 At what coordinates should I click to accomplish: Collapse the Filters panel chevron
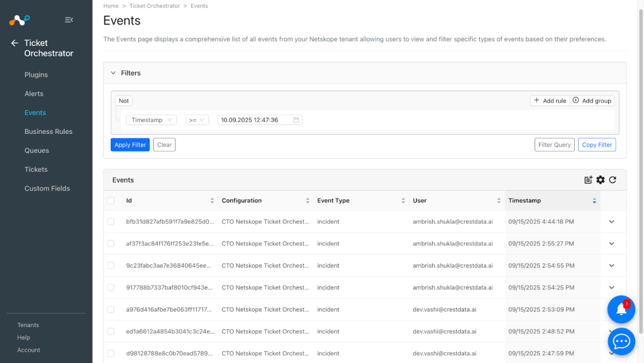(x=113, y=73)
